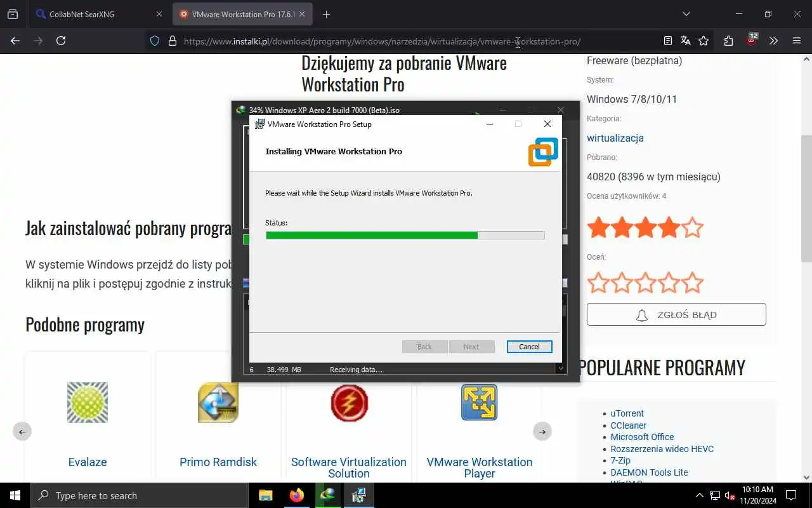Open the wirtualizacja category link
This screenshot has width=812, height=508.
pyautogui.click(x=615, y=138)
